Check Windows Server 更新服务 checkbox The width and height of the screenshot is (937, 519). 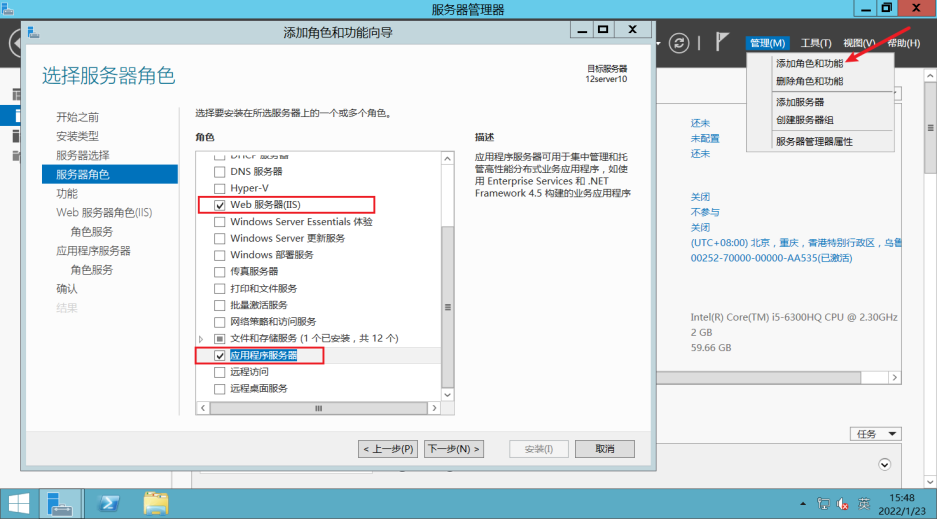(219, 239)
